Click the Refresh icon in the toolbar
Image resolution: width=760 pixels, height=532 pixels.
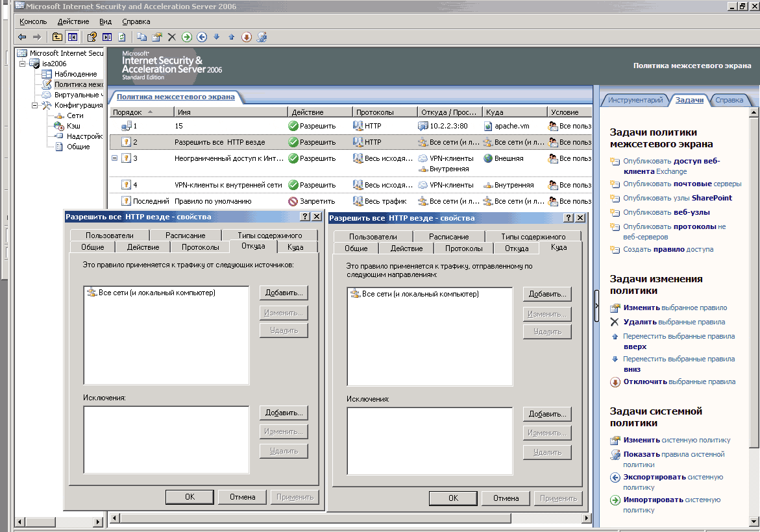(121, 37)
